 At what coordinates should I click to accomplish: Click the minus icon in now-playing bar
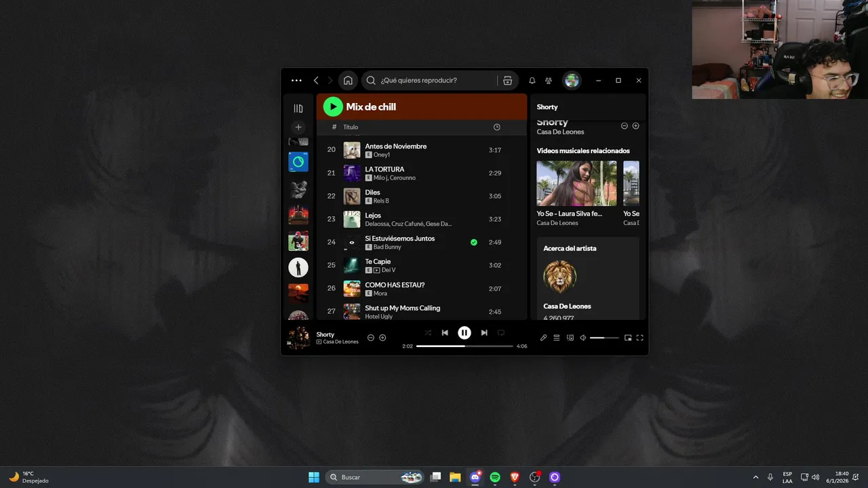click(371, 338)
